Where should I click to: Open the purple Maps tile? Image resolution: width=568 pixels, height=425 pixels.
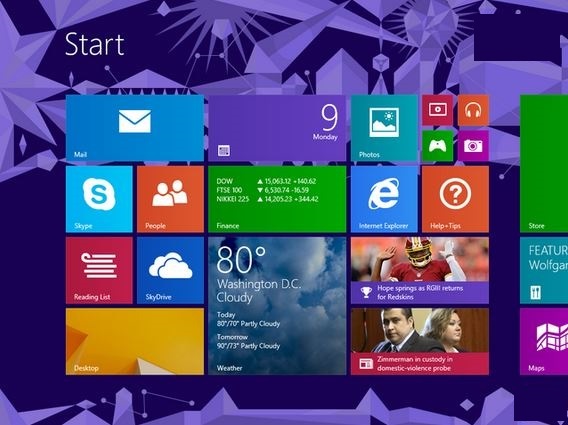(x=544, y=341)
